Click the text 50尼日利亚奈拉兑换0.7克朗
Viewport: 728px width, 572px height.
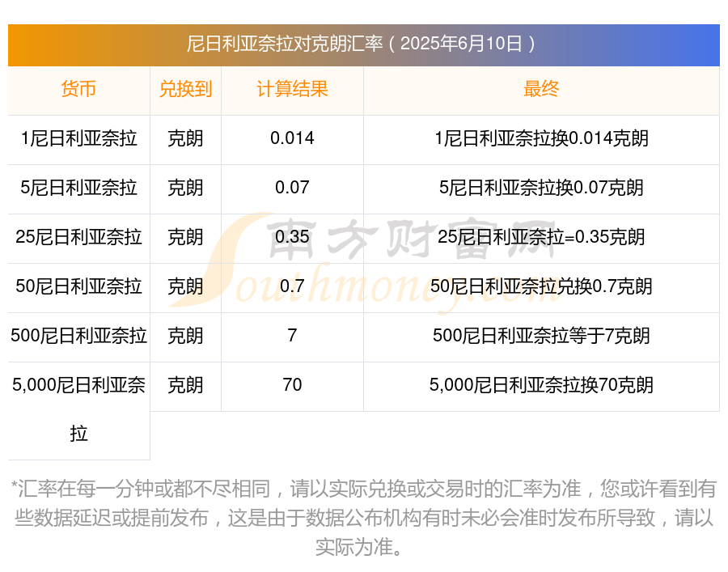pyautogui.click(x=541, y=286)
